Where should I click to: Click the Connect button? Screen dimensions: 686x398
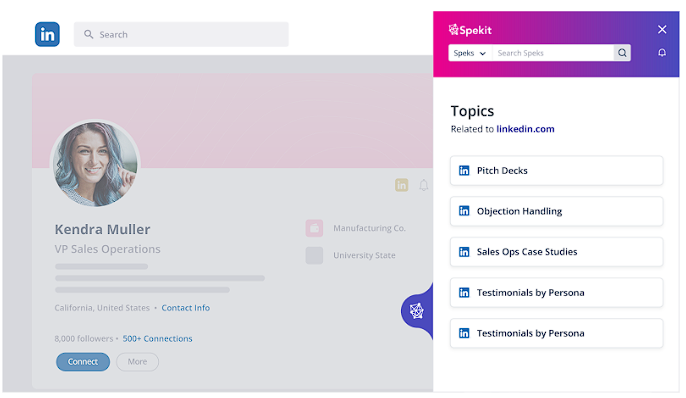tap(83, 362)
